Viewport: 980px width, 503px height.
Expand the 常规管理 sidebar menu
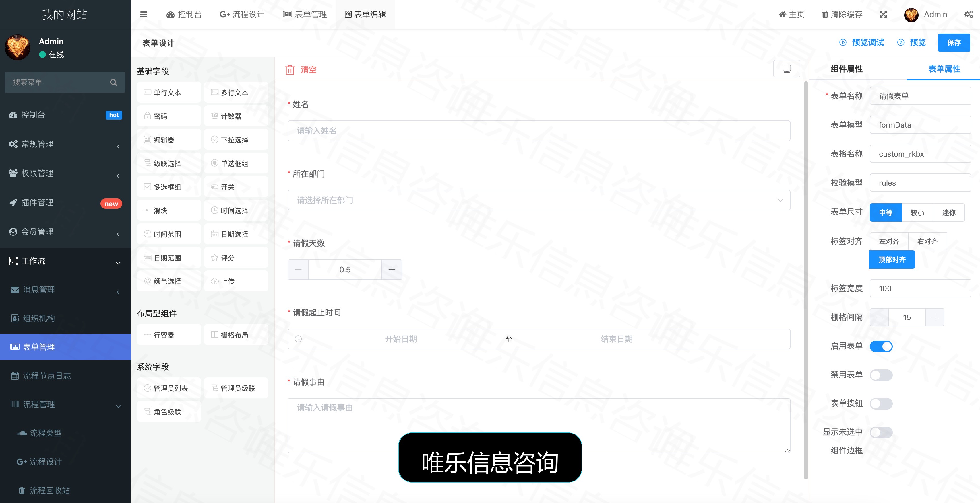click(x=65, y=144)
